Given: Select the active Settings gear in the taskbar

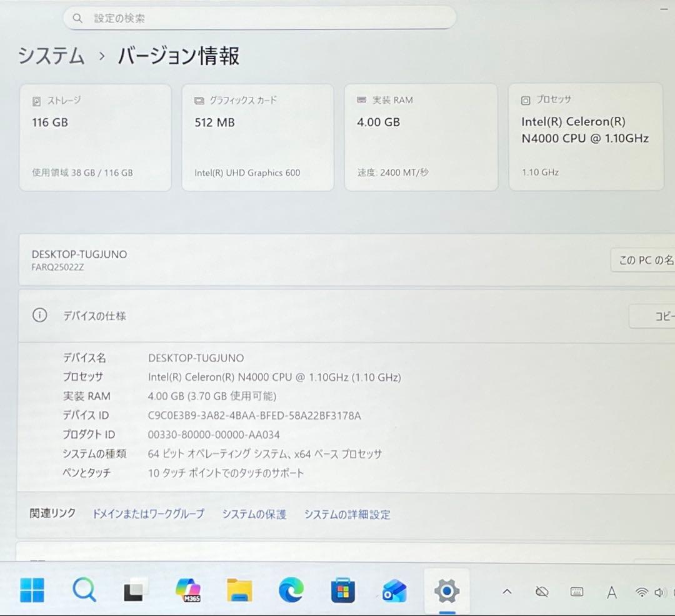Looking at the screenshot, I should pos(446,590).
